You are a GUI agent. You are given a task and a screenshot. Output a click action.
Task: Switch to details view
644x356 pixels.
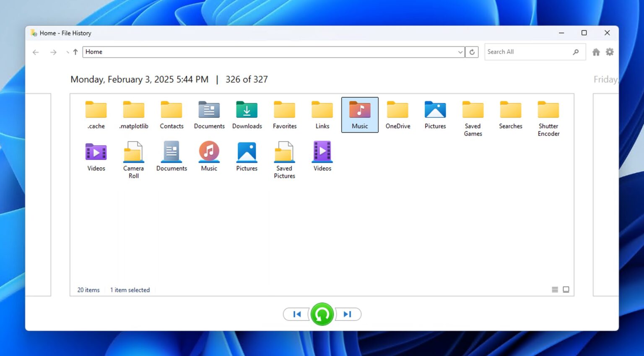point(554,289)
